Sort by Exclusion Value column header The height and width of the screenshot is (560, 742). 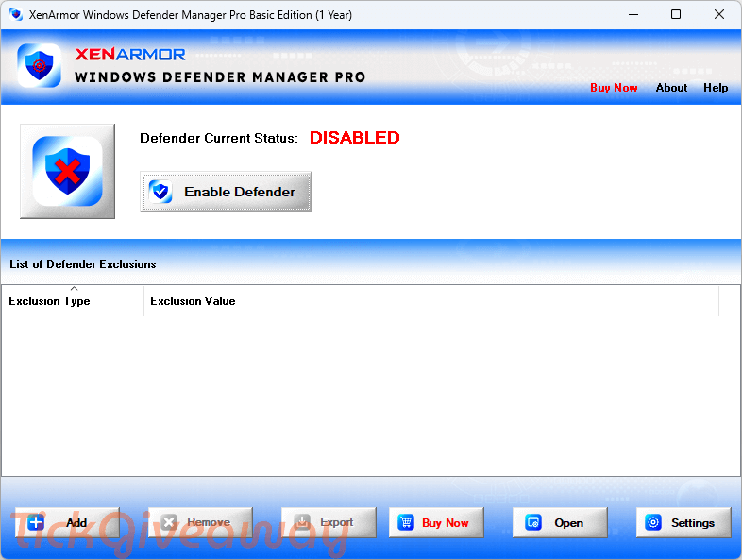coord(431,301)
